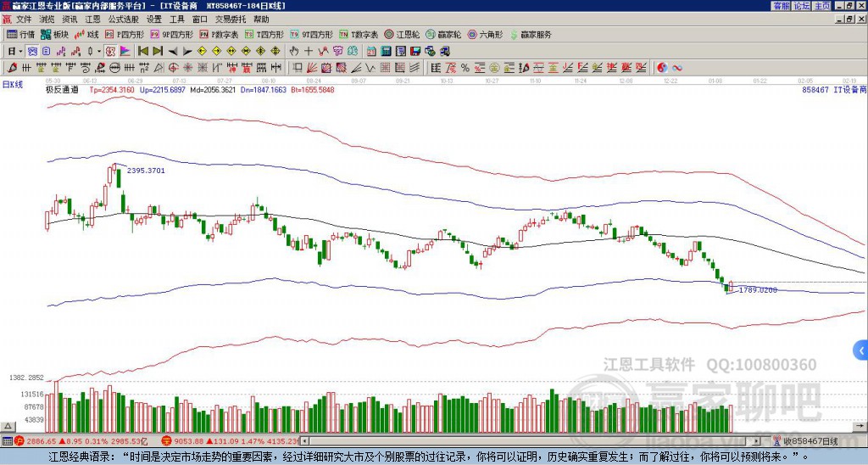Select the zigzag wave line tool
The width and height of the screenshot is (868, 465).
point(370,68)
